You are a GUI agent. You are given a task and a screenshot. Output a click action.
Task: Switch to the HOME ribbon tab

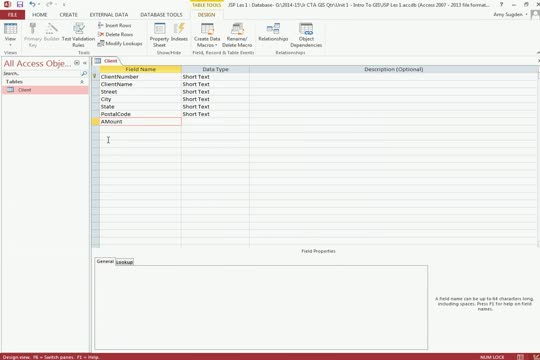click(x=40, y=15)
